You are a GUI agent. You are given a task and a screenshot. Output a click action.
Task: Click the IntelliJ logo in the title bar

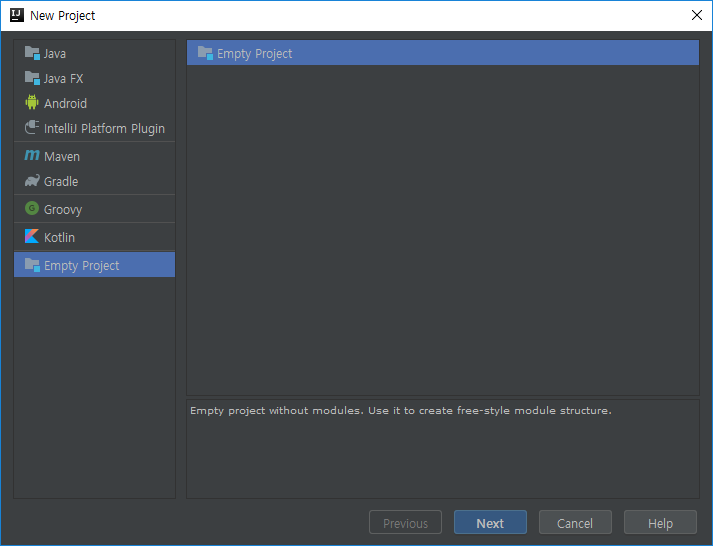[17, 15]
